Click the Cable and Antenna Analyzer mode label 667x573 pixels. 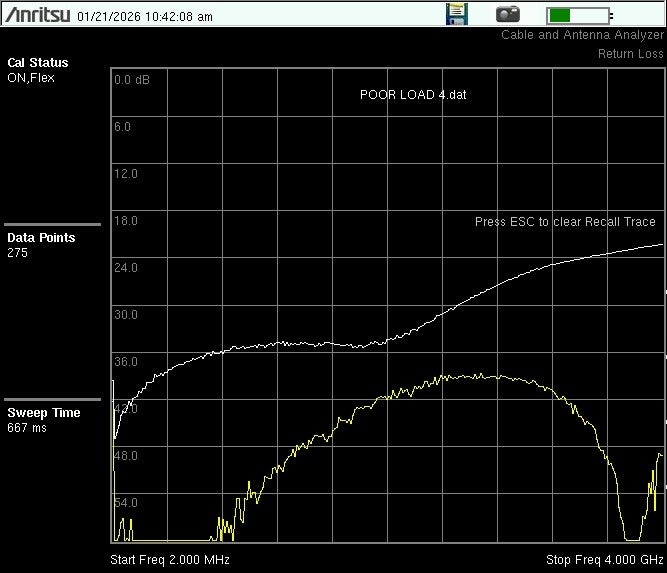click(582, 35)
